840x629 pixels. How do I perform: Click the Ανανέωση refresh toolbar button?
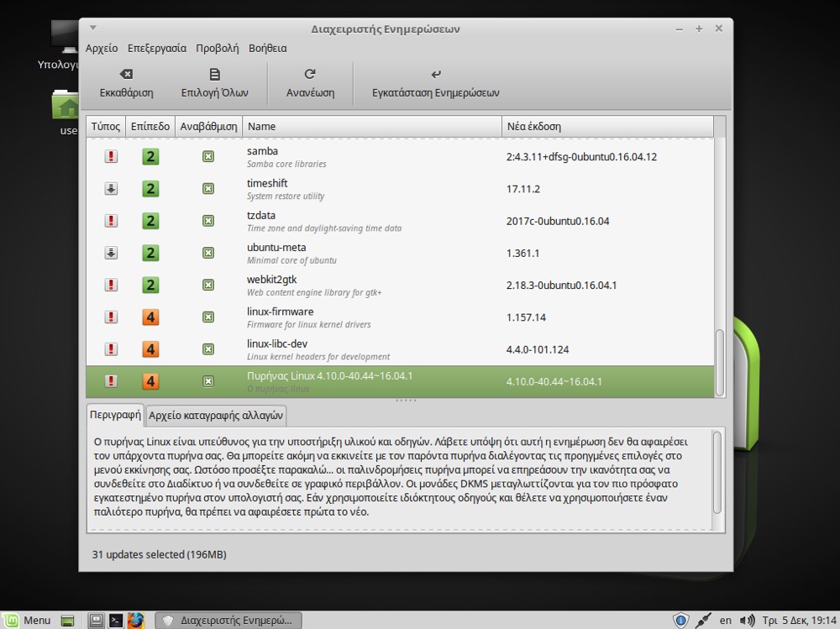pos(310,83)
